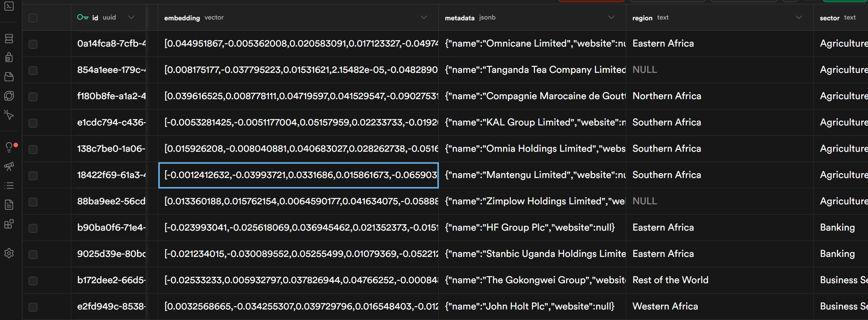Select the Zimplow Holdings row checkbox
The height and width of the screenshot is (320, 868).
click(x=33, y=202)
